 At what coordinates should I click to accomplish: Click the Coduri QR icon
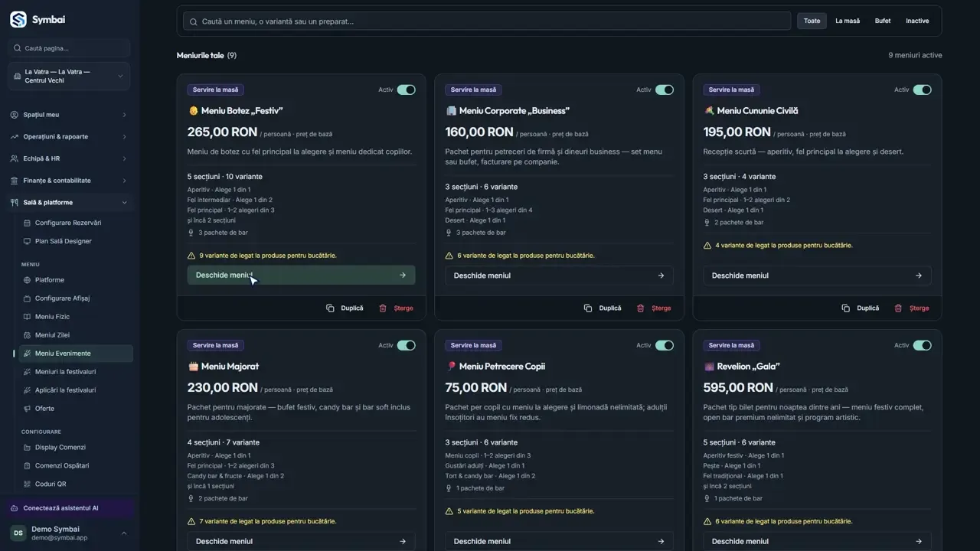[28, 484]
